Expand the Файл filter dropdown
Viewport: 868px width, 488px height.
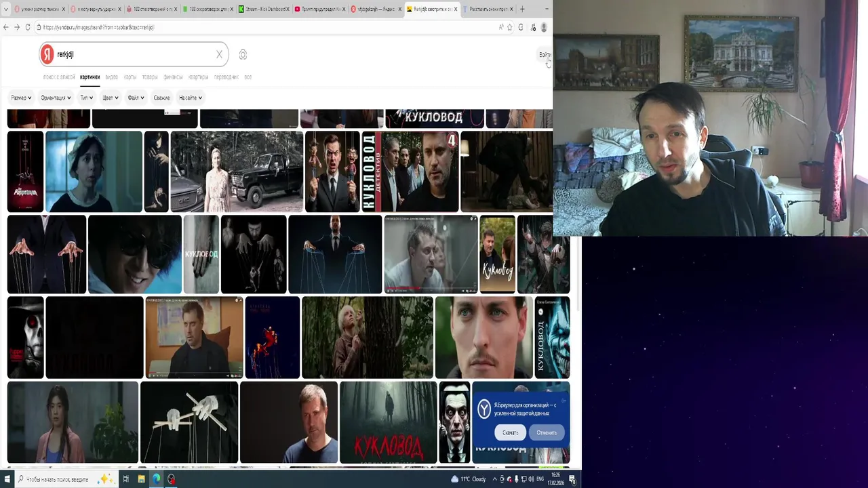click(136, 98)
